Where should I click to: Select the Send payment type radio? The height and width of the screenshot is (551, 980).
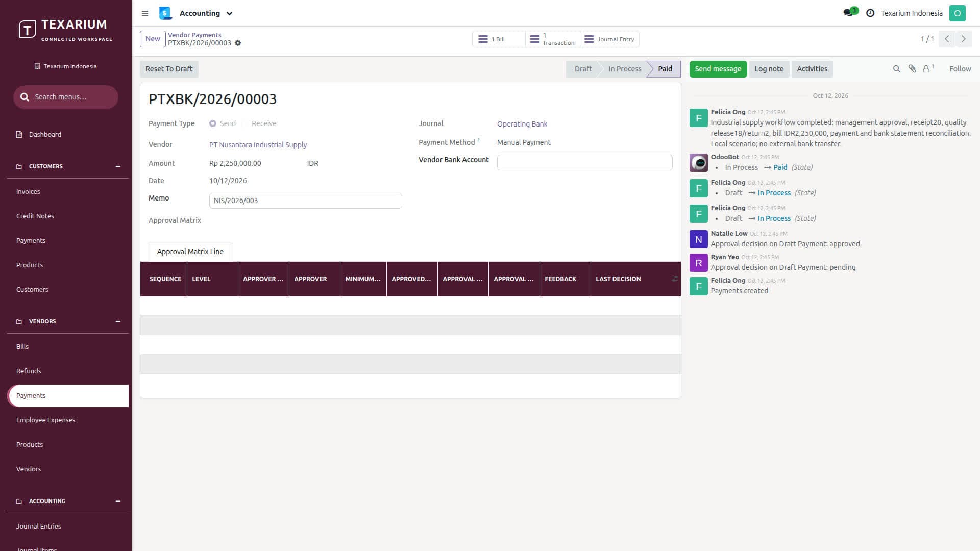(213, 123)
